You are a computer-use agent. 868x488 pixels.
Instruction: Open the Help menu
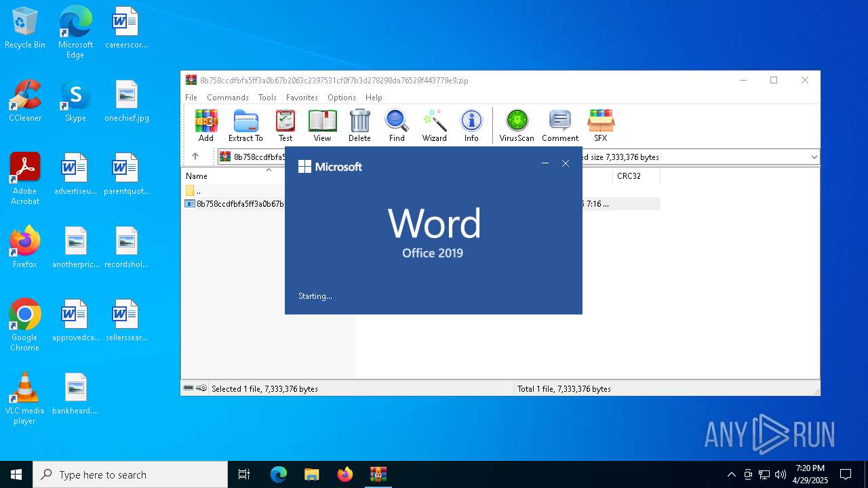[x=374, y=98]
